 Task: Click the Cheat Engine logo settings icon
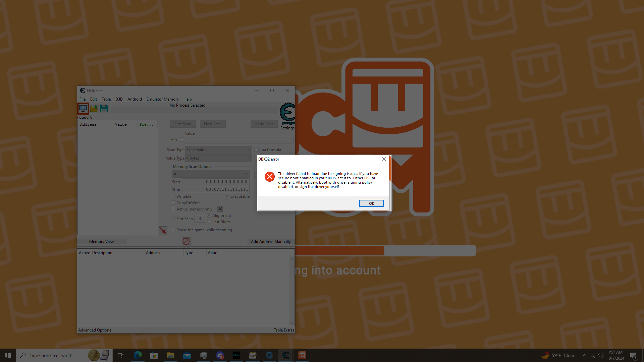tap(287, 114)
